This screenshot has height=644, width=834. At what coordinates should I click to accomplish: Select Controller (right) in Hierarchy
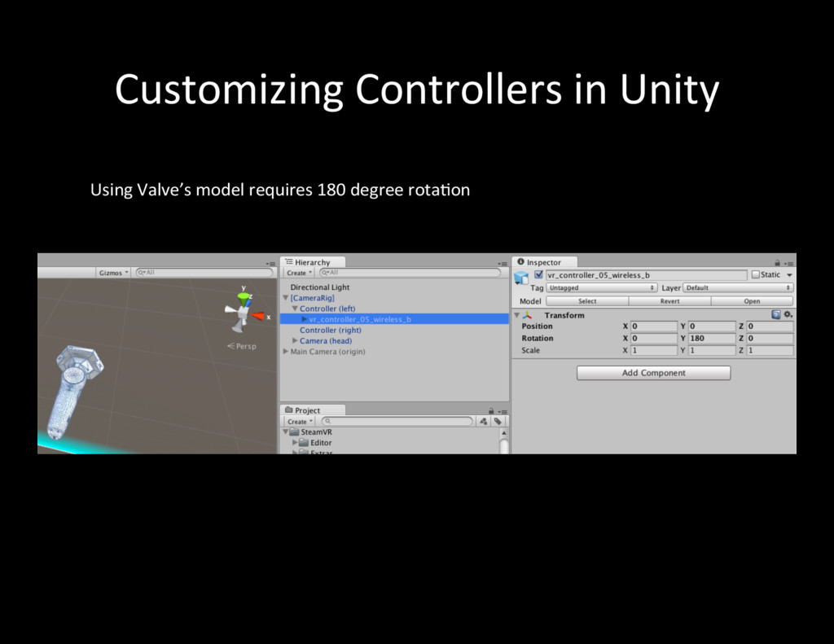pos(331,330)
